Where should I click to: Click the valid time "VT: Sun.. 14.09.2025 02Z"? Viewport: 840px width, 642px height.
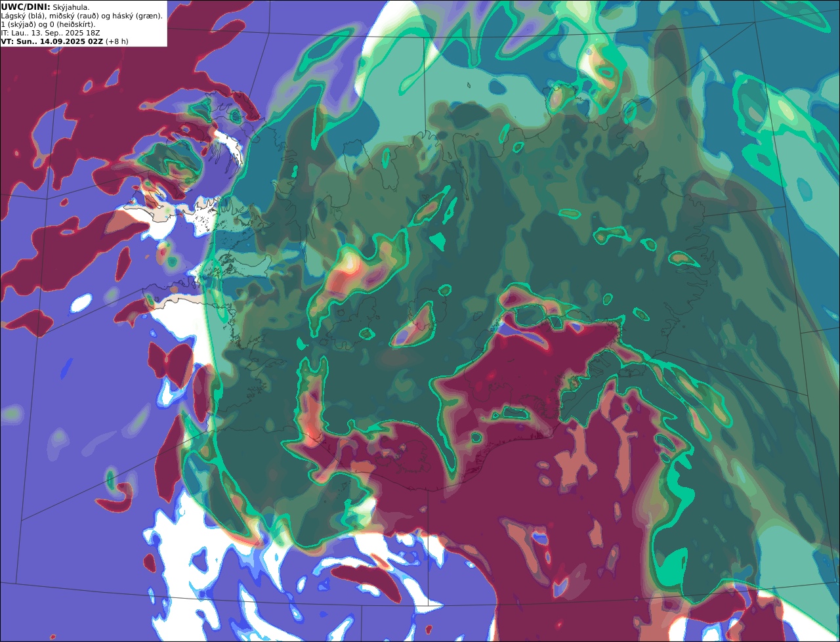tap(52, 41)
